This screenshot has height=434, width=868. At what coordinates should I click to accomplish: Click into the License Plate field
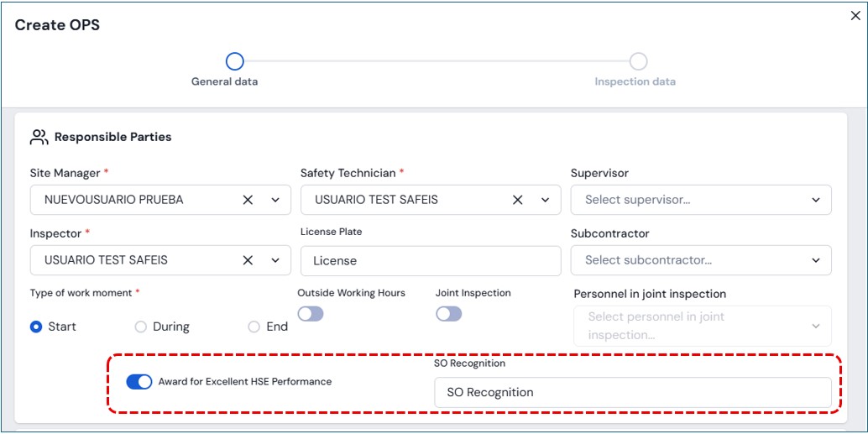coord(430,261)
